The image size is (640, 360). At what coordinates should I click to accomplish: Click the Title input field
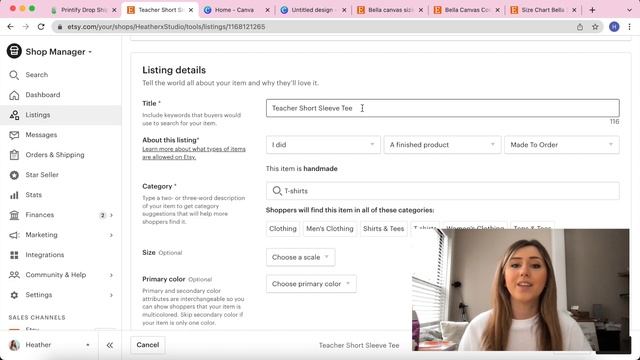tap(442, 108)
